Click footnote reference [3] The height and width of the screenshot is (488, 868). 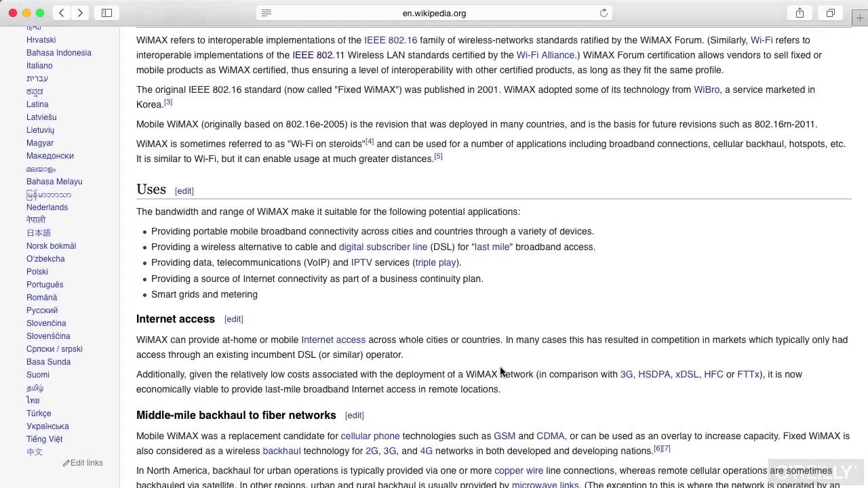[x=168, y=102]
